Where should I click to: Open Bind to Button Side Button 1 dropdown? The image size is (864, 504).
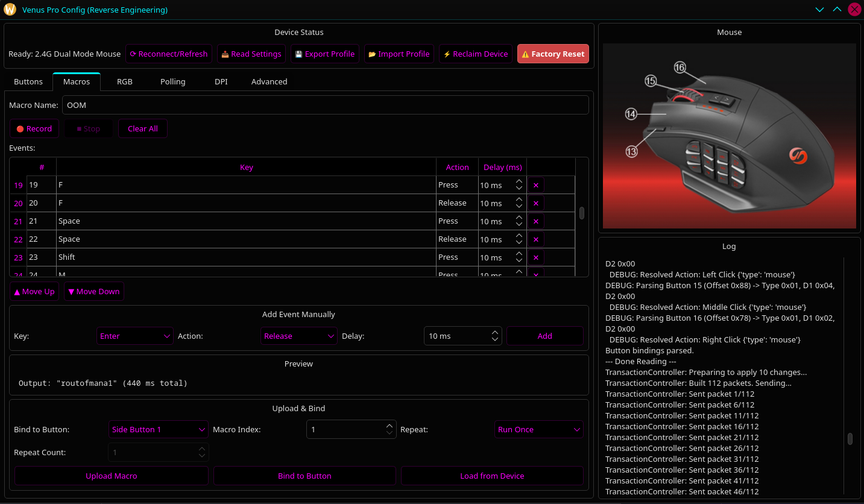(x=159, y=429)
